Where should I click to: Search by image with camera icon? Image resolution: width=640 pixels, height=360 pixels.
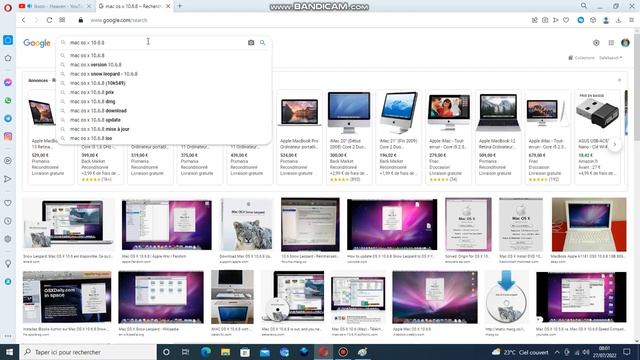tap(251, 42)
